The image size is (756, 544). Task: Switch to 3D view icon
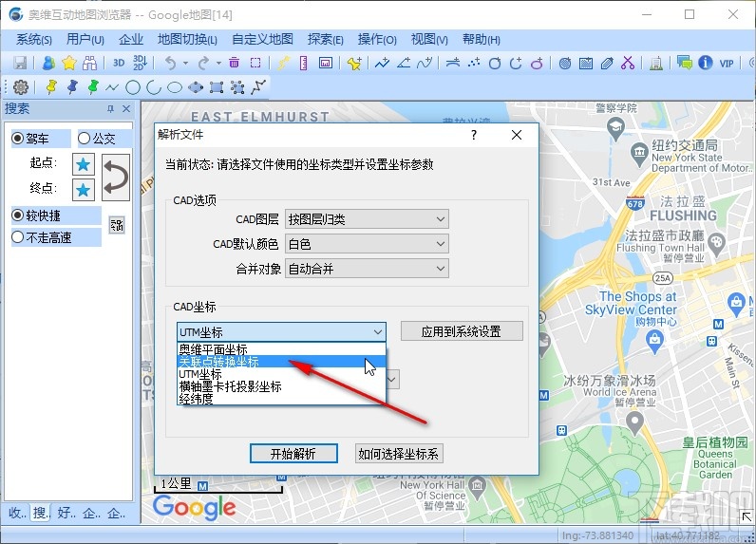[119, 63]
